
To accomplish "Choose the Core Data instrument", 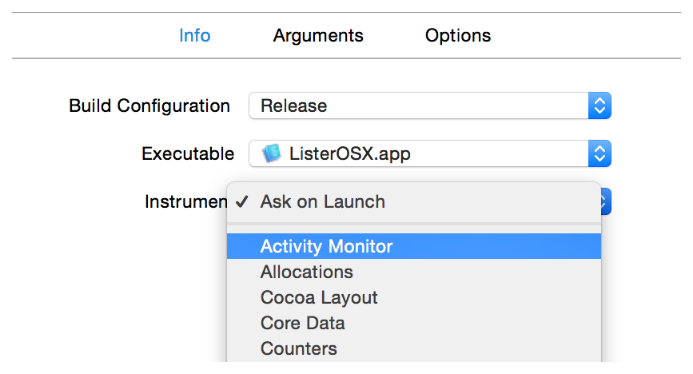I will coord(414,323).
